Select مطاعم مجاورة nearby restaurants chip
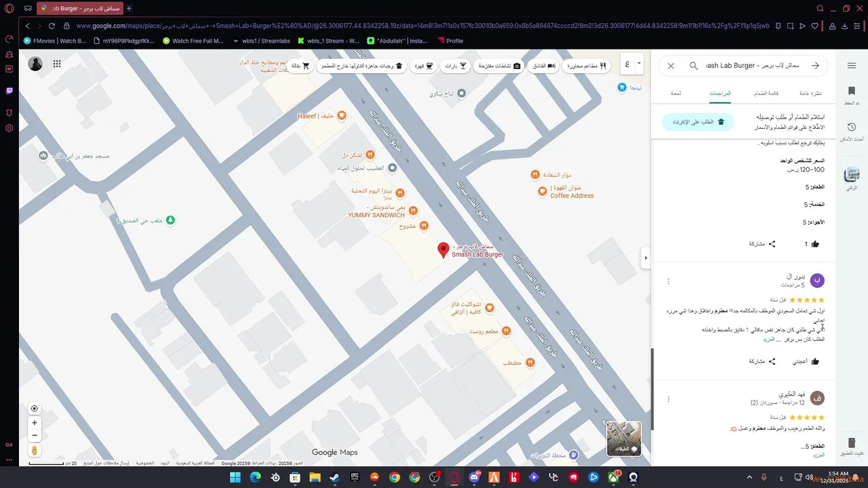The height and width of the screenshot is (488, 868). coord(587,66)
